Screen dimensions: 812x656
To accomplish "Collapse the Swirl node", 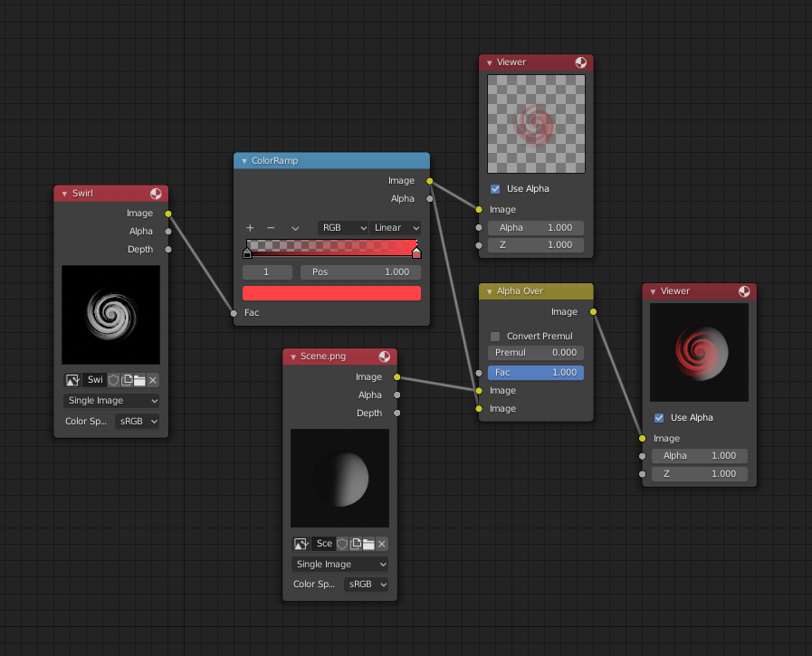I will pos(65,194).
